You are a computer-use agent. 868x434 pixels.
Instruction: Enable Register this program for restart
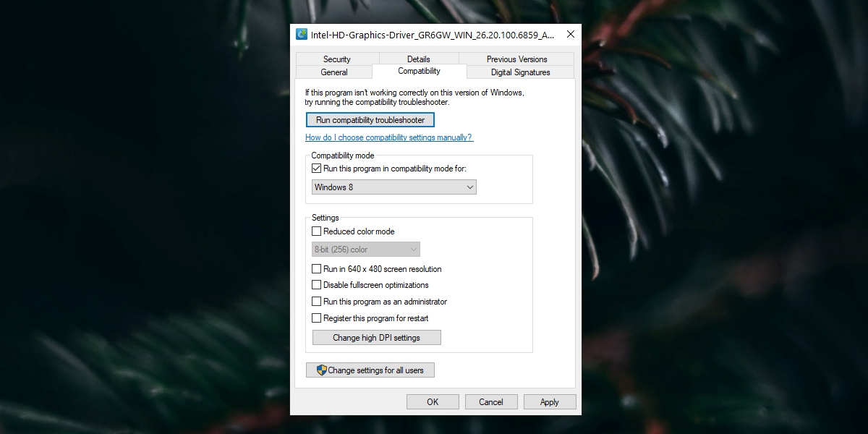(316, 318)
